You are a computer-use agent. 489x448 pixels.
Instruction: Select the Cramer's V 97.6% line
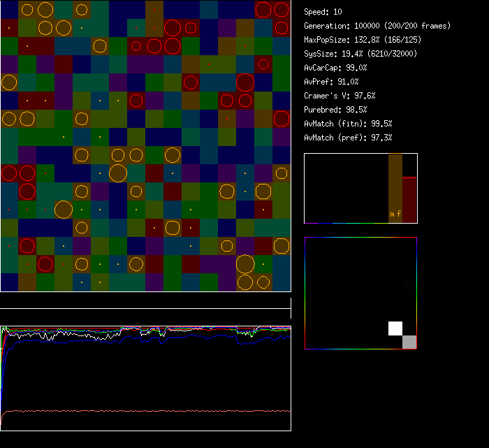[340, 96]
